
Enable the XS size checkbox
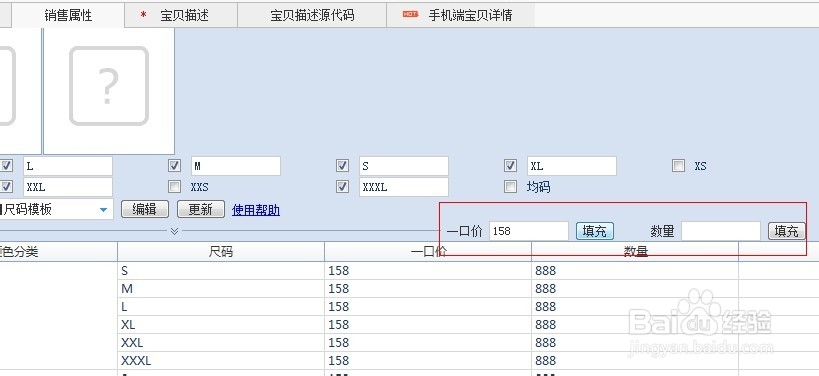(678, 166)
